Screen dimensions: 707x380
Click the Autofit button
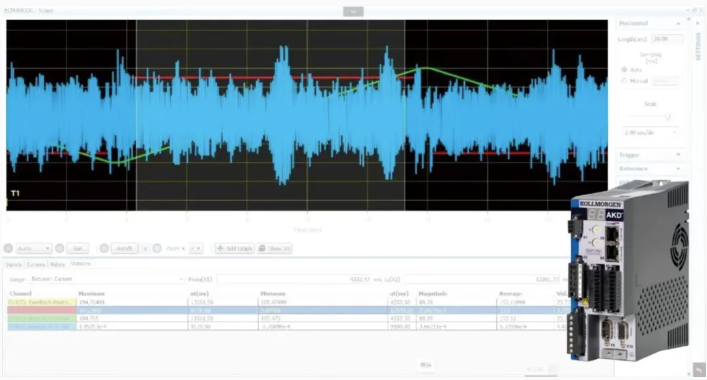124,248
